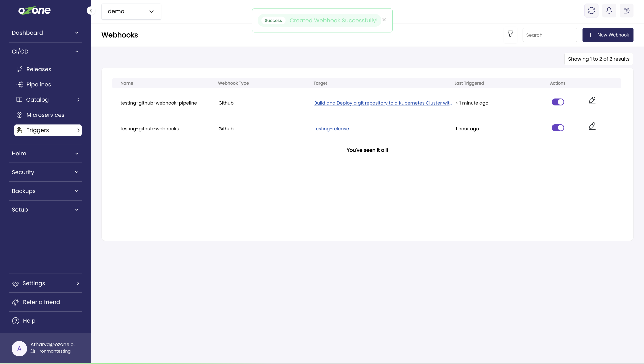This screenshot has height=364, width=644.
Task: Disable the testing-github-webhooks webhook toggle
Action: (558, 128)
